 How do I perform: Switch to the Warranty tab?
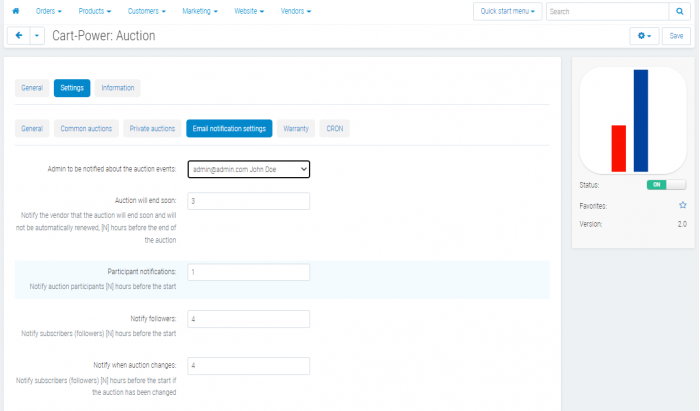point(296,129)
